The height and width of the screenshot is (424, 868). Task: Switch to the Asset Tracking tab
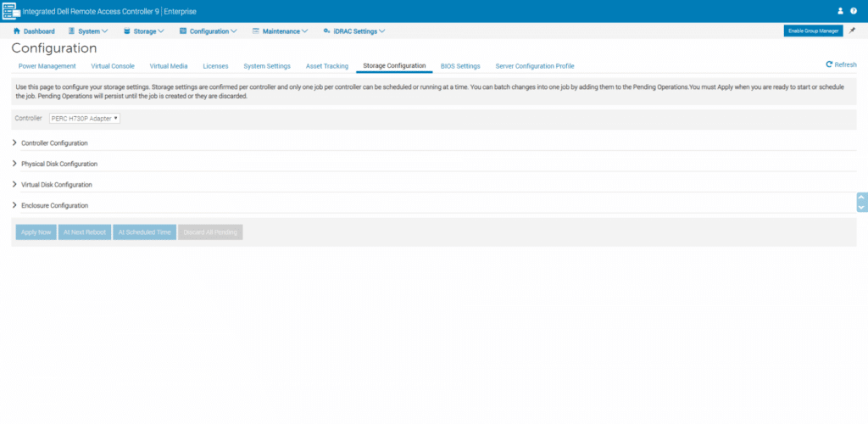(327, 66)
